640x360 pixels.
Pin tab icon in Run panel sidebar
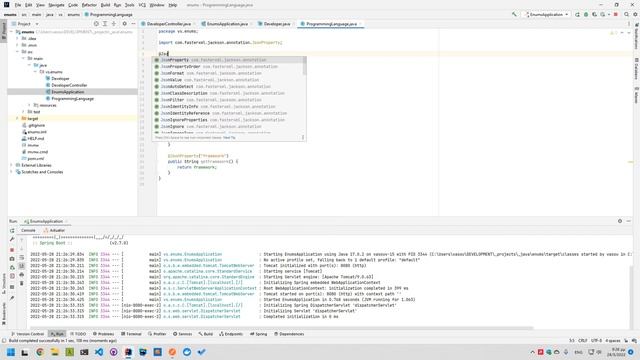(12, 298)
